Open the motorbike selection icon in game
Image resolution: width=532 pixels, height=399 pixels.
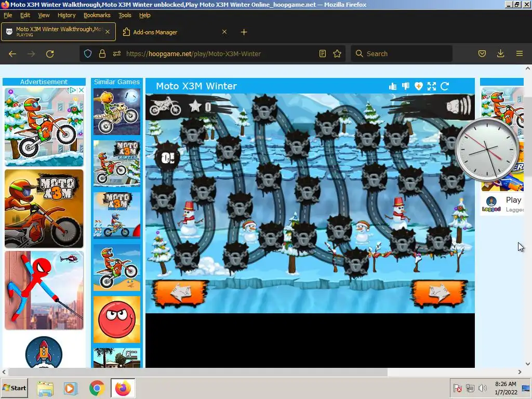click(x=165, y=106)
